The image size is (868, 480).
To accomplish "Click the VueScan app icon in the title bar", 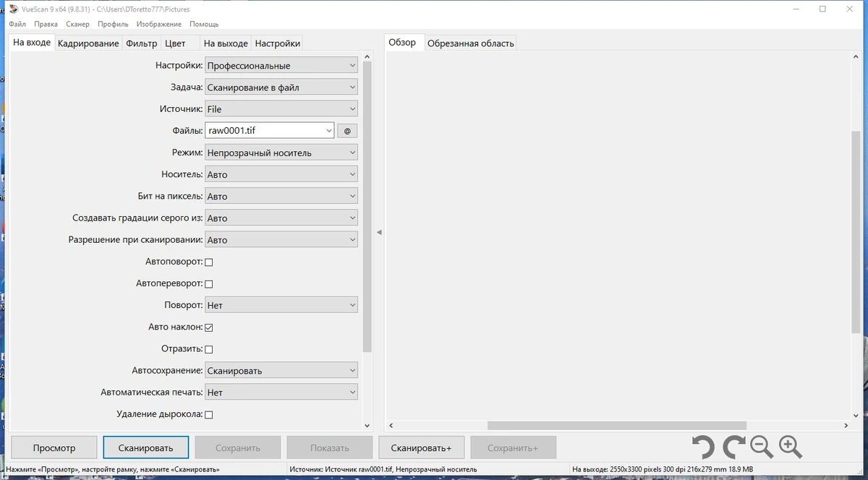I will (x=13, y=9).
